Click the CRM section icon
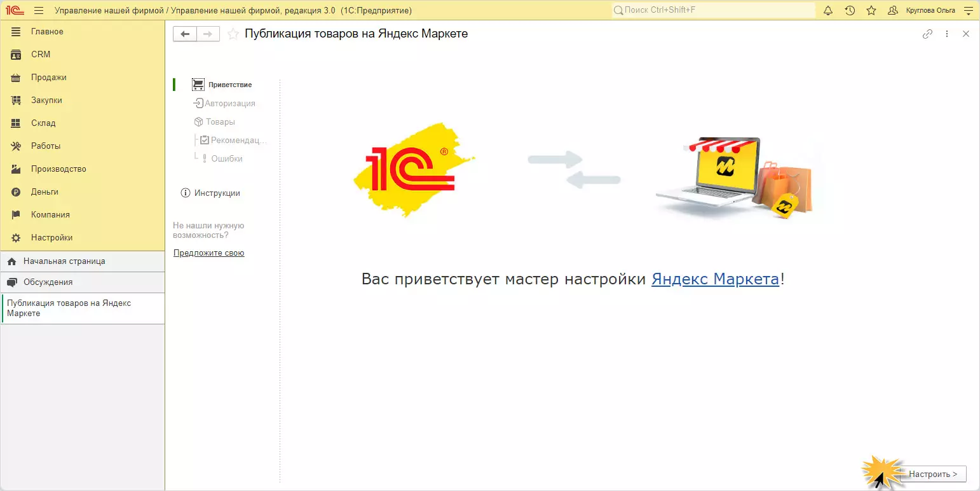 pyautogui.click(x=17, y=55)
